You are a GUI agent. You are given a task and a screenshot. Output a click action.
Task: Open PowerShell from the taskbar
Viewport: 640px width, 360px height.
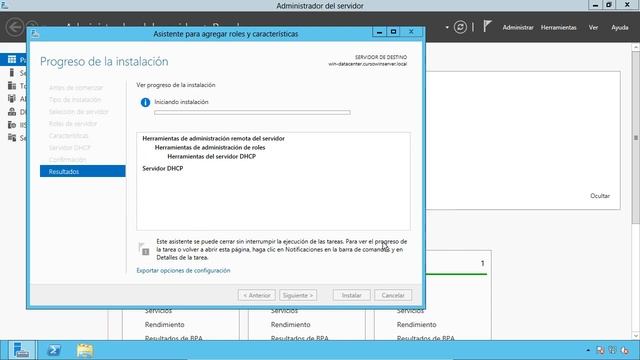(53, 350)
